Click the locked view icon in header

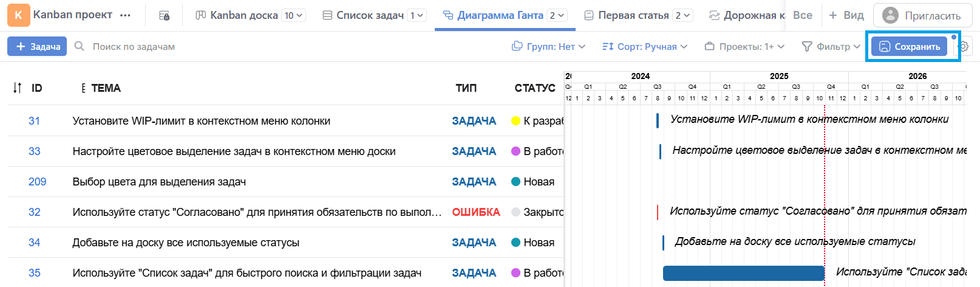coord(164,15)
